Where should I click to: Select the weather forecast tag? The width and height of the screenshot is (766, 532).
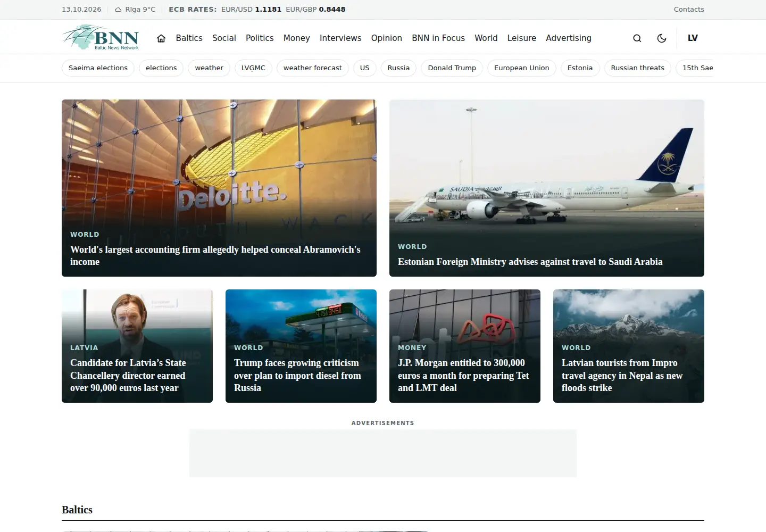(x=313, y=68)
